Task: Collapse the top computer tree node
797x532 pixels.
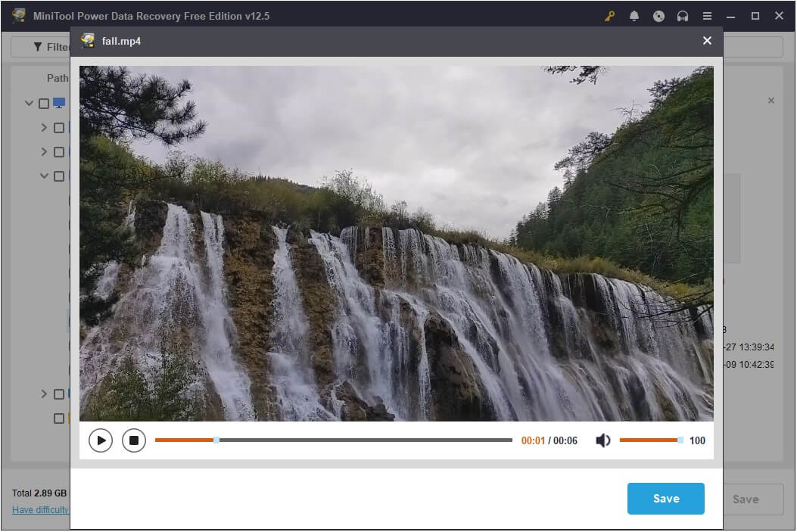Action: (29, 103)
